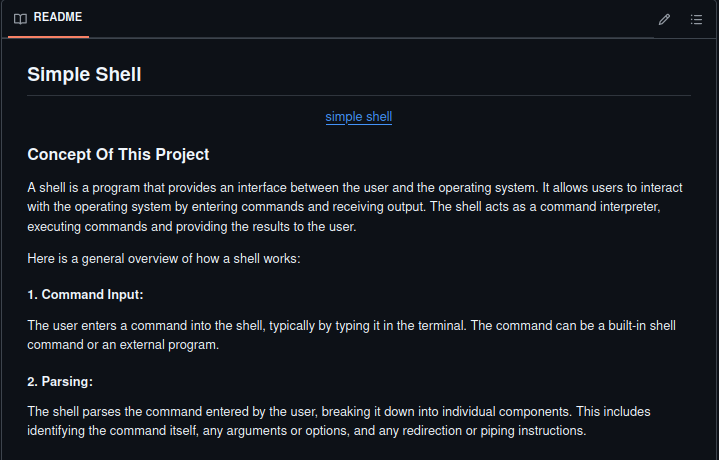Click the paragraph starting "A shell is a program"

click(x=350, y=207)
